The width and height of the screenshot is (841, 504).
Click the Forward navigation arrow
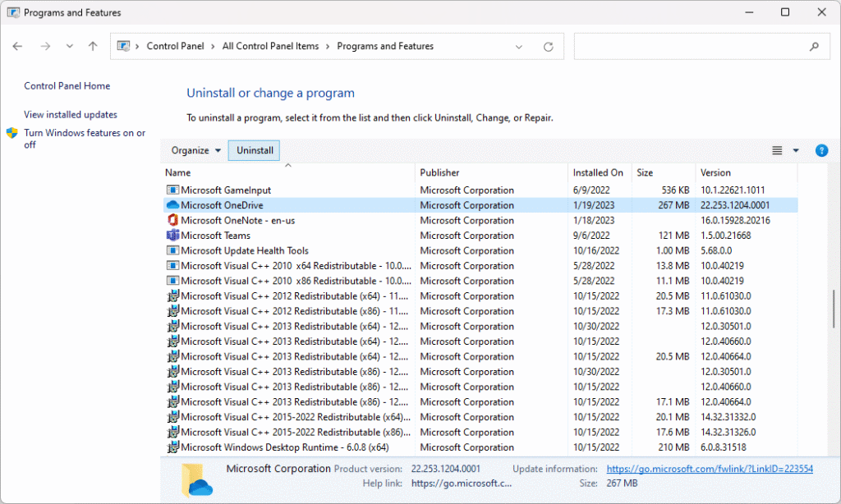pyautogui.click(x=46, y=46)
